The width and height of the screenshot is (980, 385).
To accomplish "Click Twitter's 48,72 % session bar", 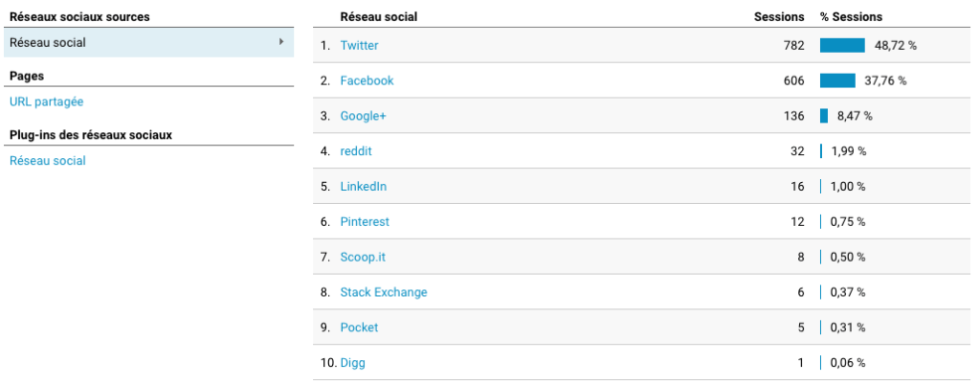I will pyautogui.click(x=842, y=45).
